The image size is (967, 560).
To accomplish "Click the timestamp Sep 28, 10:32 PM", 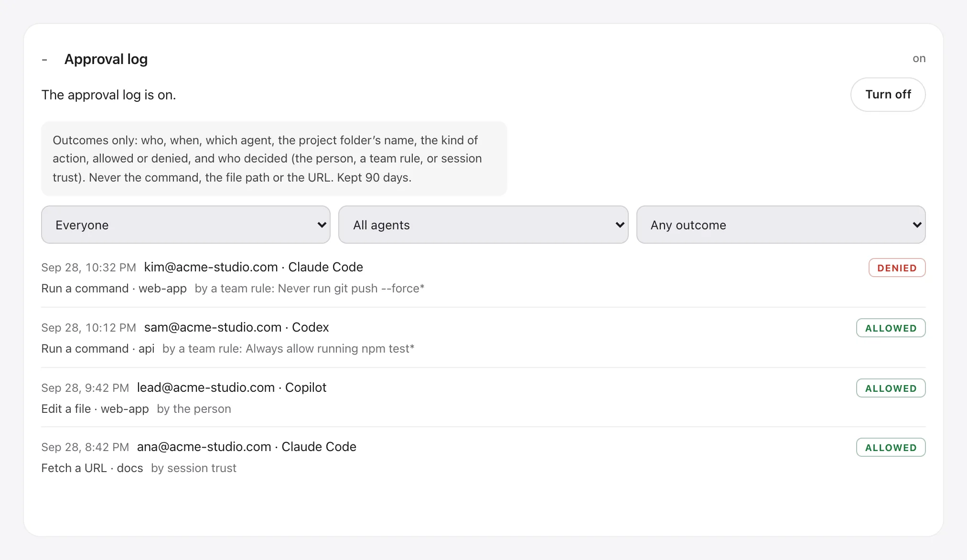I will point(89,268).
